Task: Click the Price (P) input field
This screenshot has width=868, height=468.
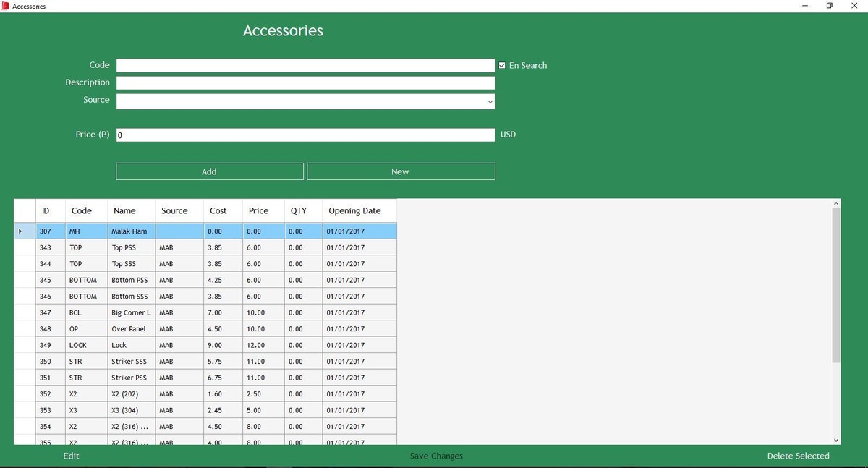Action: point(305,135)
